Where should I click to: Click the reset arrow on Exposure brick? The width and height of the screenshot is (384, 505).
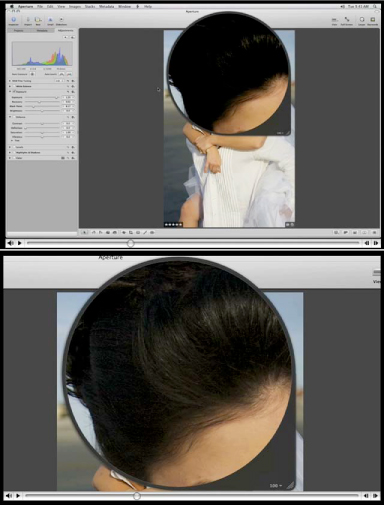(68, 92)
